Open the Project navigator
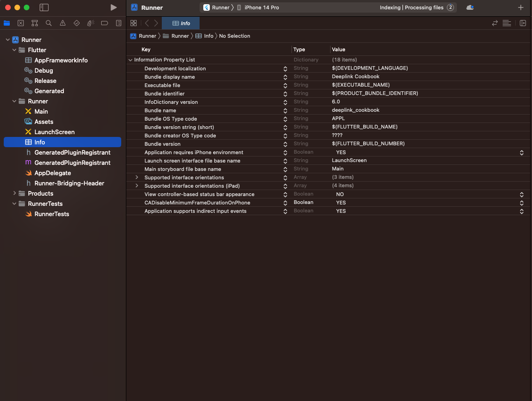The image size is (532, 401). pos(7,23)
